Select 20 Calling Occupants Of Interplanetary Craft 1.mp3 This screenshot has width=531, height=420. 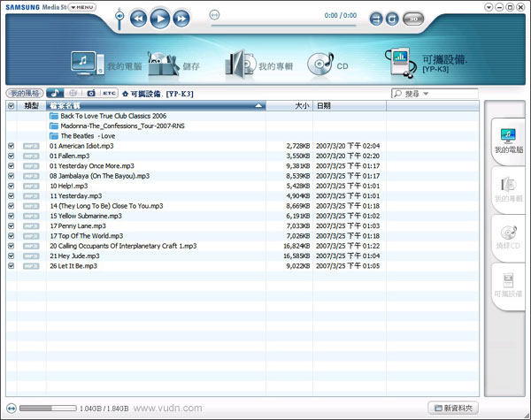tap(123, 246)
